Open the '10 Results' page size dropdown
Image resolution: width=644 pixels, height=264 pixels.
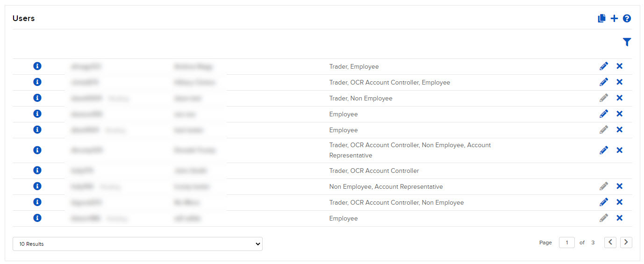tap(137, 244)
